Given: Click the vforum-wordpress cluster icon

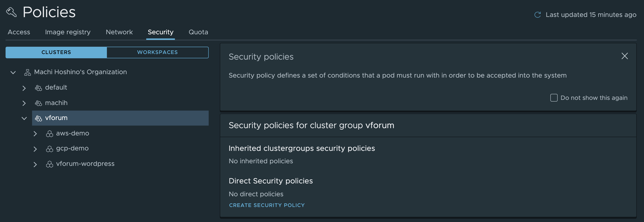Looking at the screenshot, I should (50, 164).
